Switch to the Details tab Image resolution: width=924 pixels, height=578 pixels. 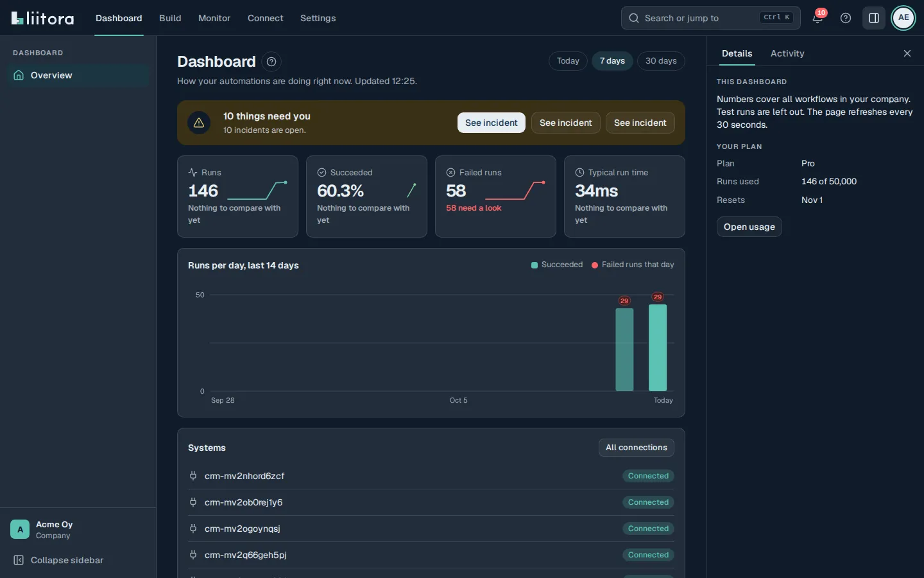pyautogui.click(x=737, y=53)
